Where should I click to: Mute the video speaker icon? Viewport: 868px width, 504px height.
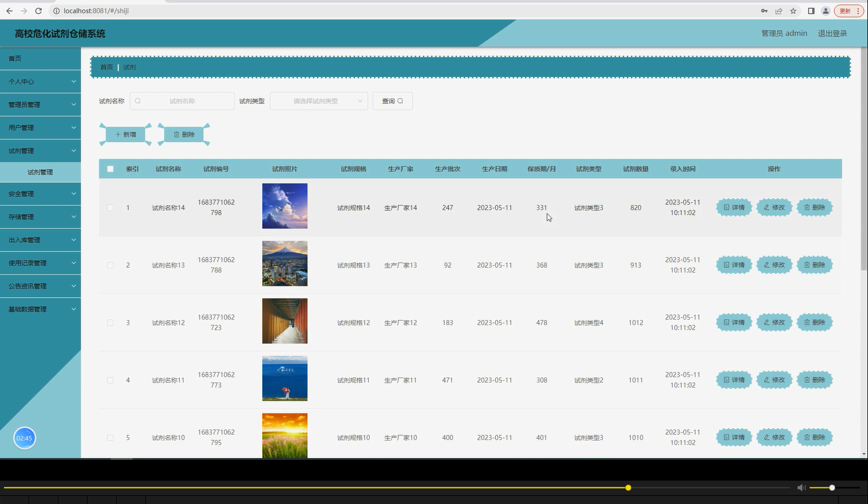801,487
